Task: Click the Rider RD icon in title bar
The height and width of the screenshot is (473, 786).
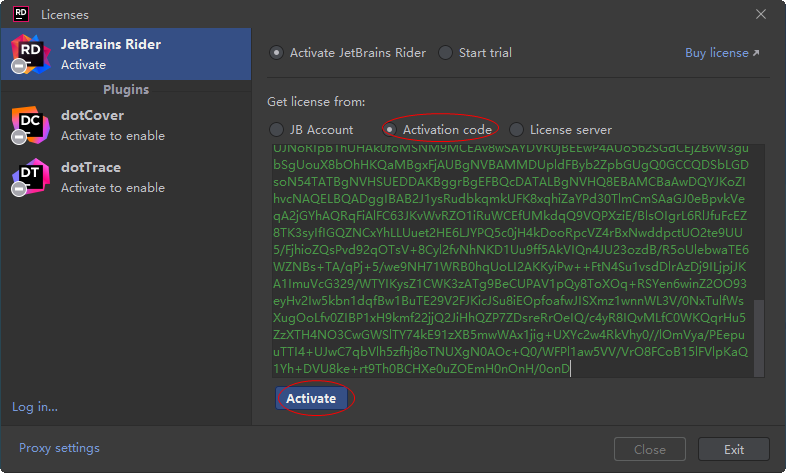Action: [x=21, y=14]
